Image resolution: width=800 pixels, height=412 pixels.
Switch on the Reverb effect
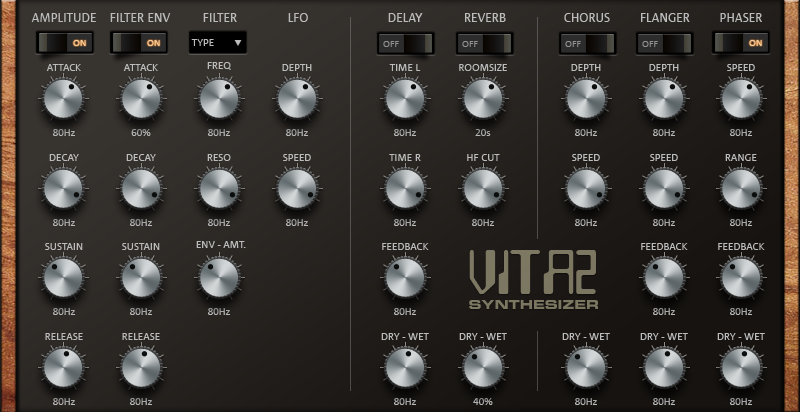[483, 43]
